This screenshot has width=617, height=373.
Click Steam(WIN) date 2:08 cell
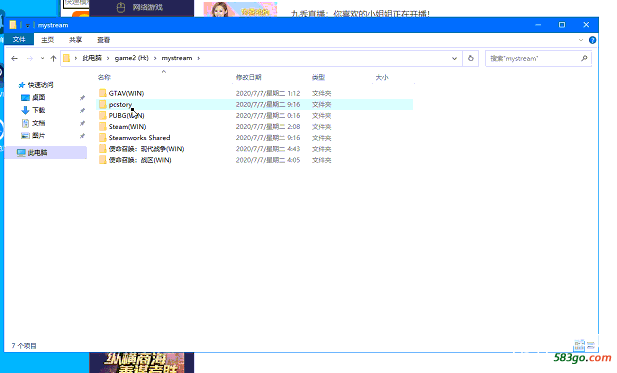[268, 127]
